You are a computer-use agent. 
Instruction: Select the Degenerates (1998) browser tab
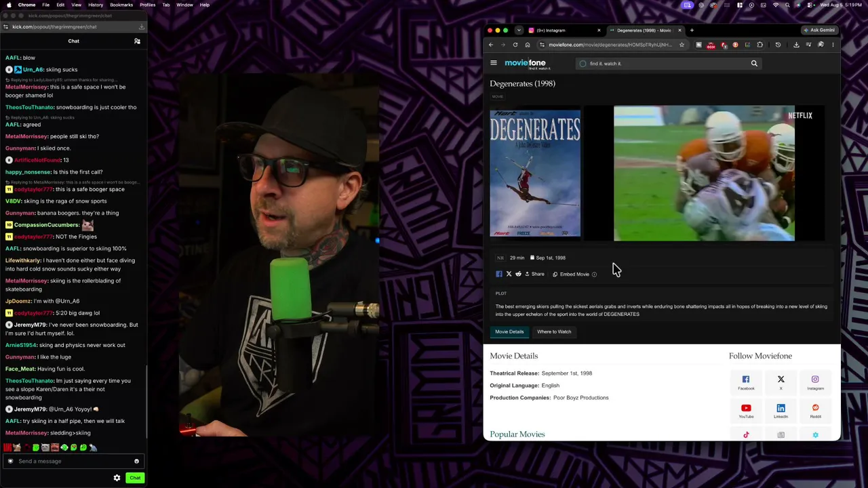coord(644,30)
